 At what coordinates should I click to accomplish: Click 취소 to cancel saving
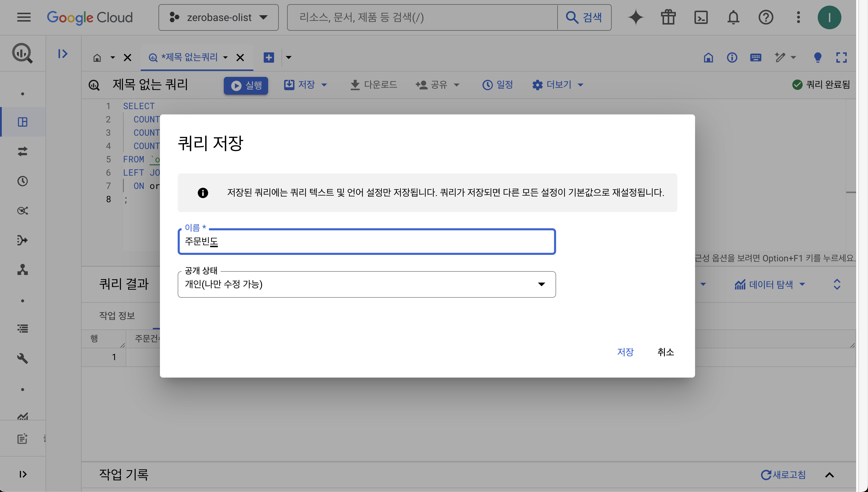(665, 352)
